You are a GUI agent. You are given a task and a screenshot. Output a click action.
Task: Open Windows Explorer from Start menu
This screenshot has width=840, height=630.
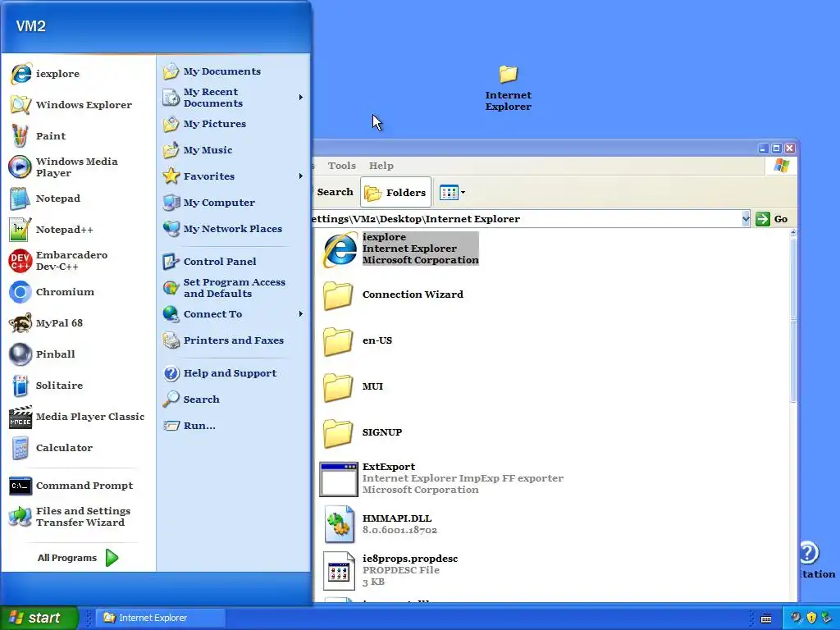[78, 104]
